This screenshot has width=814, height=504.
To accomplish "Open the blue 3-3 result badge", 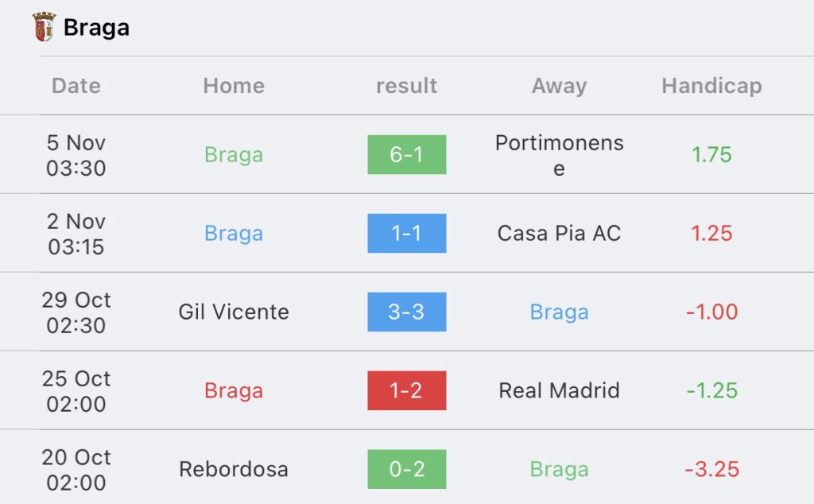I will point(406,312).
